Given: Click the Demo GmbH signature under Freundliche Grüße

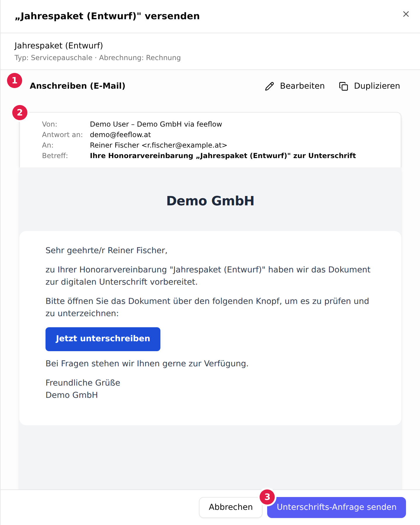Looking at the screenshot, I should click(72, 395).
